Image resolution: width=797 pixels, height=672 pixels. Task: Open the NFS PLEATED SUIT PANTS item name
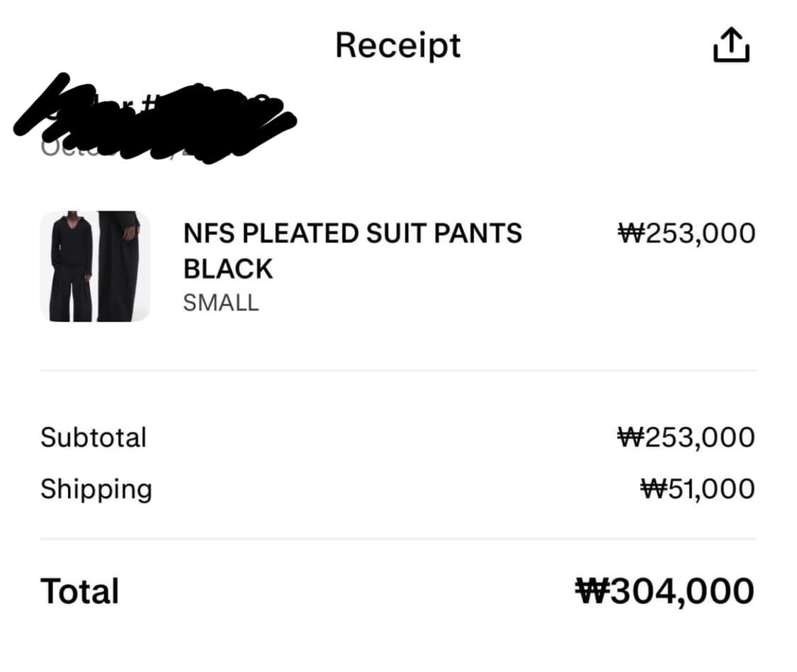(x=352, y=233)
